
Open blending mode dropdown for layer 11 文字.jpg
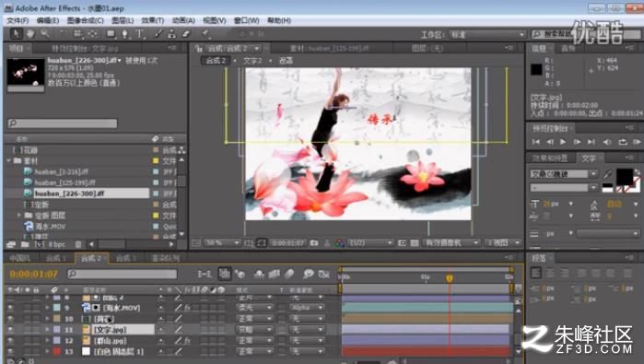tap(254, 330)
